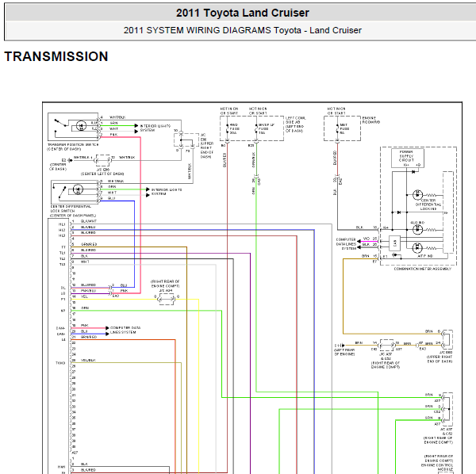Click the pink arrowhead at pin 19

tap(107, 328)
